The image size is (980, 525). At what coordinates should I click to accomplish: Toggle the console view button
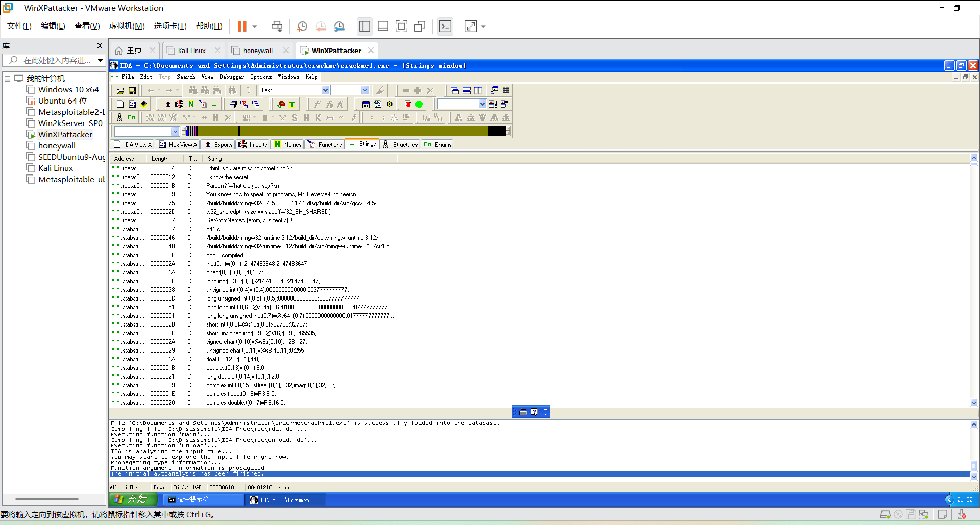click(x=446, y=26)
